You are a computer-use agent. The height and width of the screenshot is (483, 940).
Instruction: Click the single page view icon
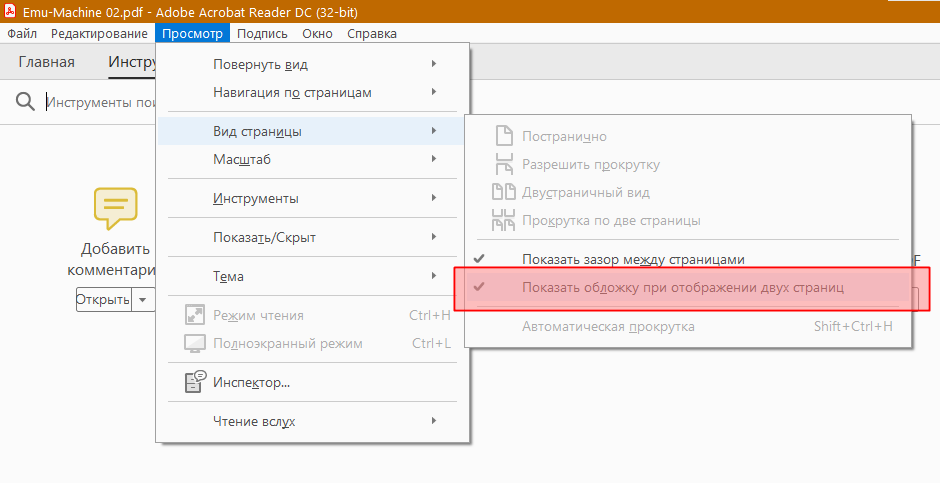[x=504, y=136]
